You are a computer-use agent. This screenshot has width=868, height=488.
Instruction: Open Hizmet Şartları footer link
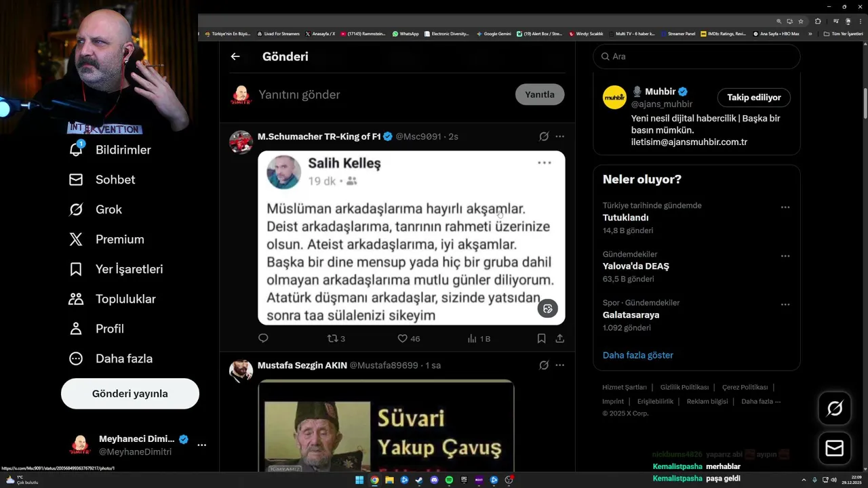[625, 387]
